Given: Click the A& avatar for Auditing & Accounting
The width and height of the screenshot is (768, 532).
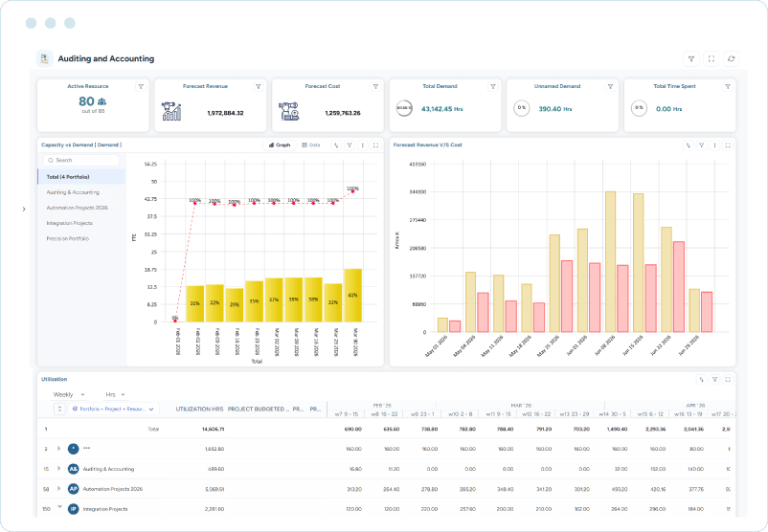Looking at the screenshot, I should pyautogui.click(x=73, y=469).
